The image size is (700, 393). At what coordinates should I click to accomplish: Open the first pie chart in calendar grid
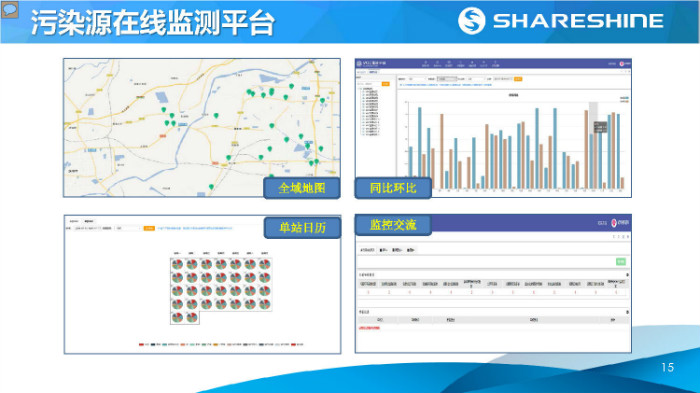(178, 264)
